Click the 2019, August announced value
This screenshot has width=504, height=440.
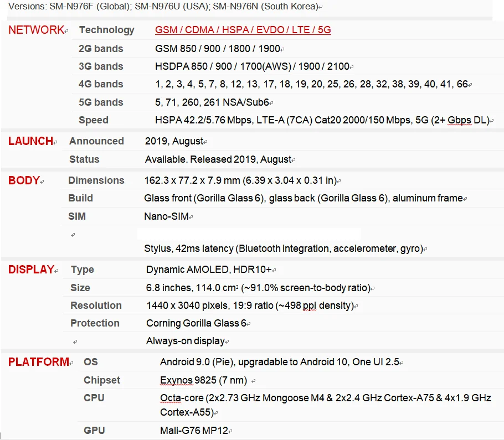(174, 141)
